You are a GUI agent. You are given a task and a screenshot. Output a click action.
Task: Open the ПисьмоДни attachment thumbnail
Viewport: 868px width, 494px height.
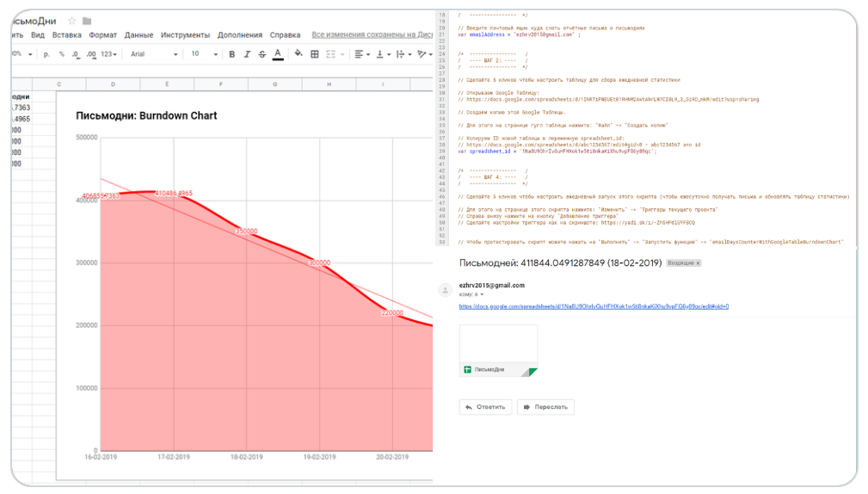pos(498,350)
